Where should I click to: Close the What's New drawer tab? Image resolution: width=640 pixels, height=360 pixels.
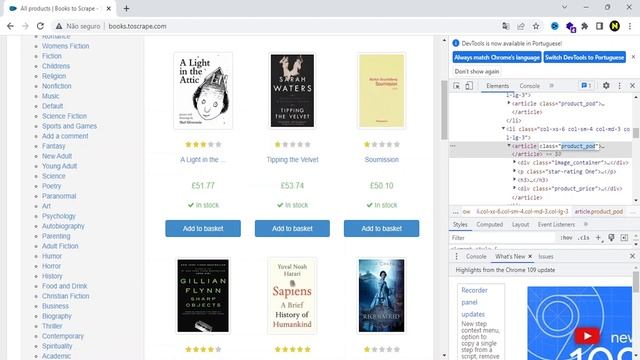click(x=530, y=256)
